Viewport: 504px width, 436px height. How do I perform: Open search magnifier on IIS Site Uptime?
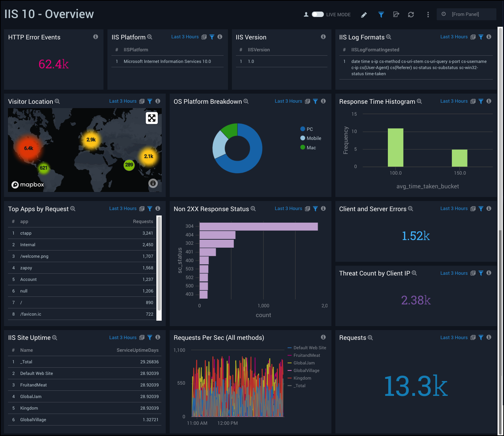pyautogui.click(x=55, y=338)
